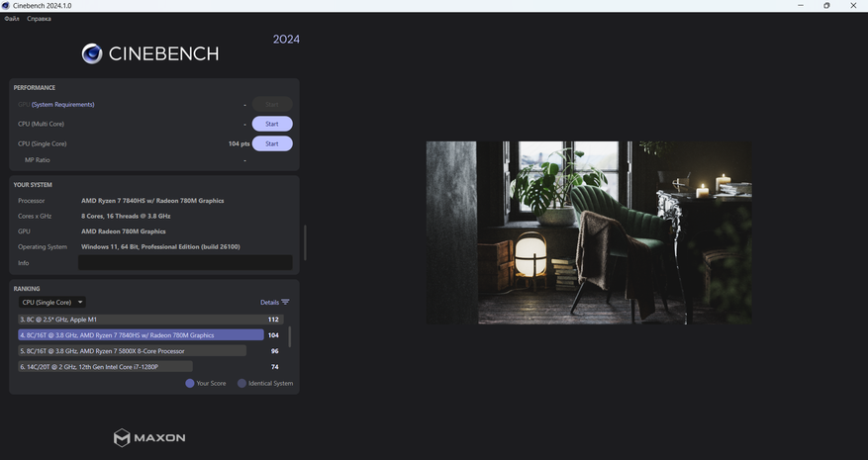Open the Файл menu
The width and height of the screenshot is (868, 460).
[x=12, y=19]
